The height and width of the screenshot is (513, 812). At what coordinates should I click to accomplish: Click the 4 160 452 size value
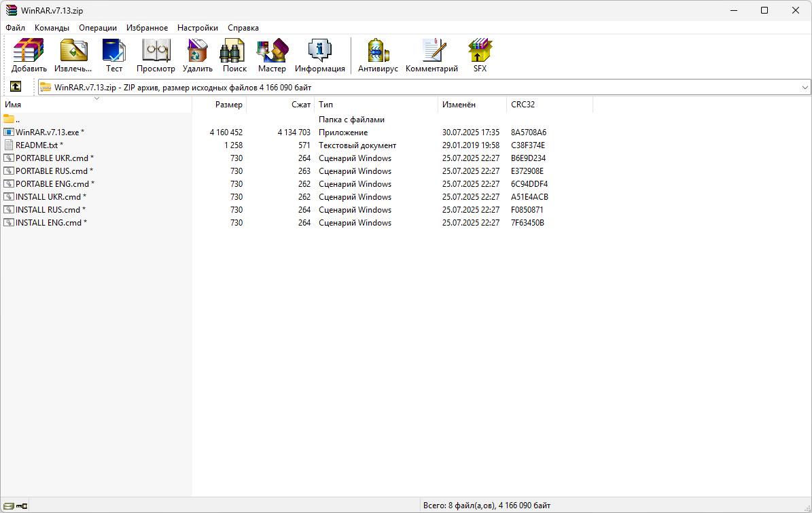(x=226, y=132)
